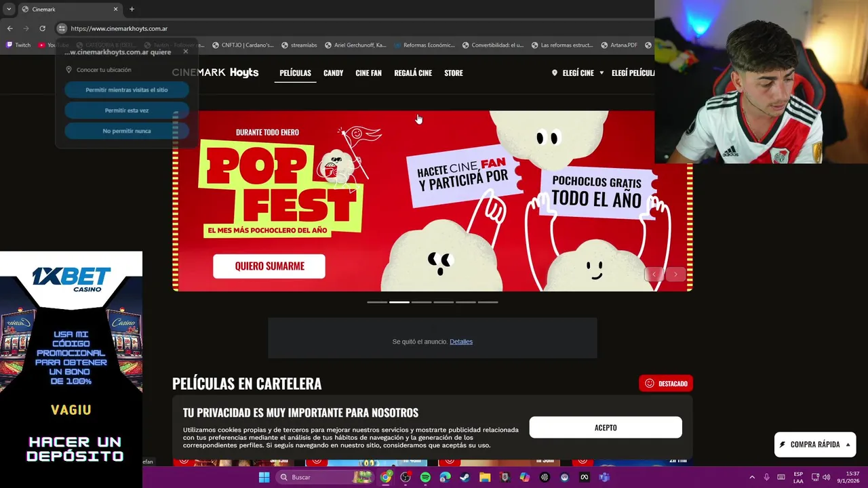Choose Permitir esta vez for location

tap(127, 110)
